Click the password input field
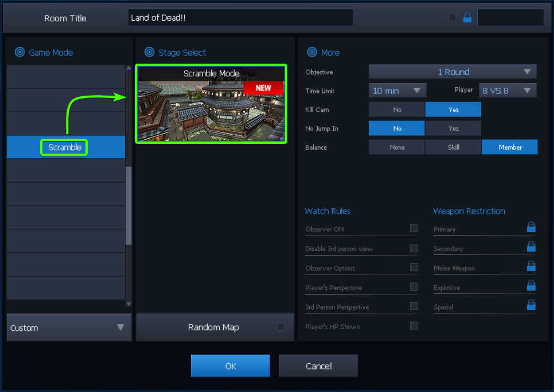Screen dimensions: 554x392 point(510,17)
